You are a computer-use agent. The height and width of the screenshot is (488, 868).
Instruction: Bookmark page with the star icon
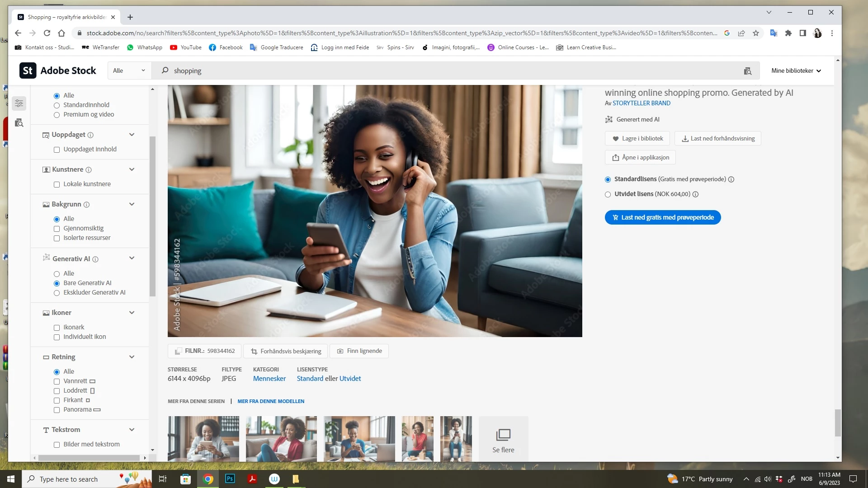point(756,33)
